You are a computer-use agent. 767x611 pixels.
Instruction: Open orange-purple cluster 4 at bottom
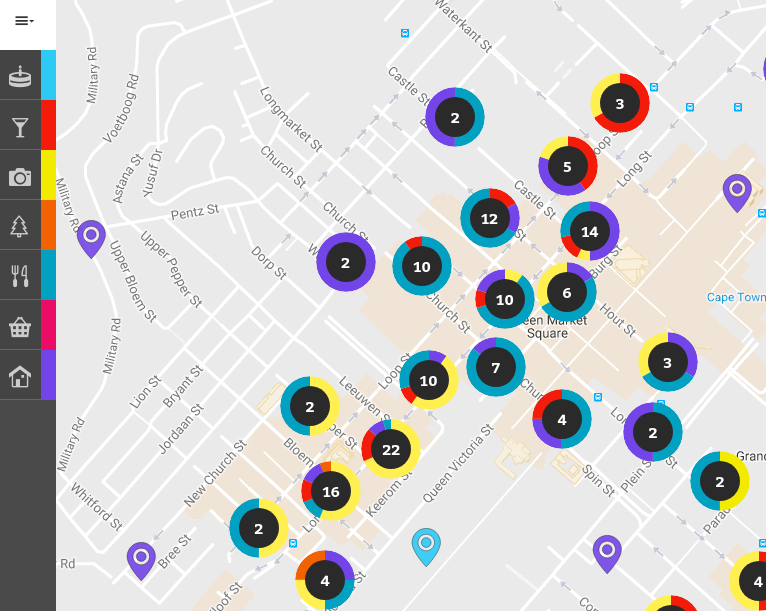pos(325,580)
